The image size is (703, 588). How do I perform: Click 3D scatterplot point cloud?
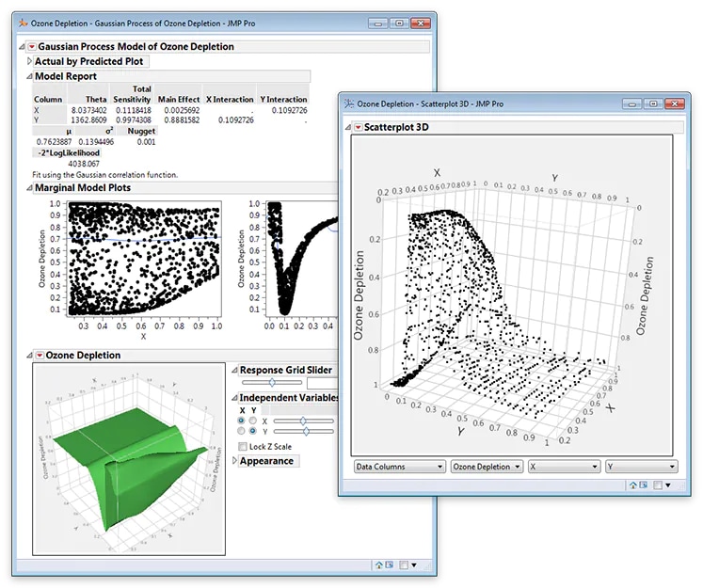[x=512, y=295]
